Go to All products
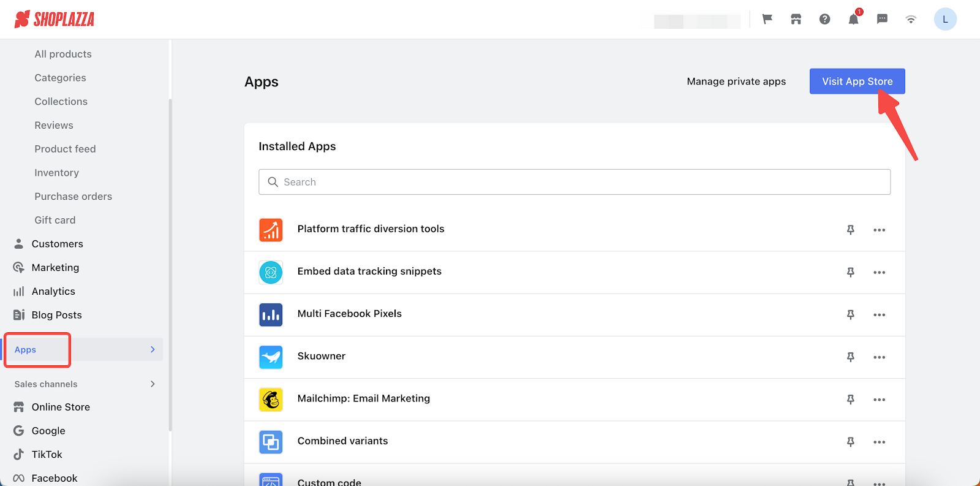This screenshot has height=486, width=980. tap(63, 54)
